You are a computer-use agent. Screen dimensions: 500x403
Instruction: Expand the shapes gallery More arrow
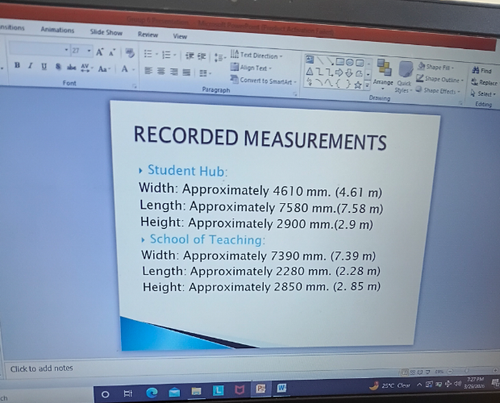(367, 86)
